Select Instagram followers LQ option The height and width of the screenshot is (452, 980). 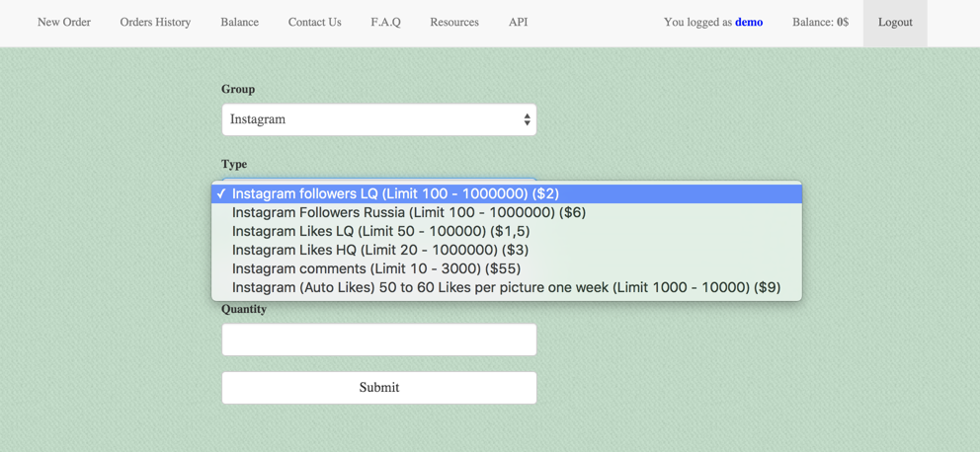point(507,193)
